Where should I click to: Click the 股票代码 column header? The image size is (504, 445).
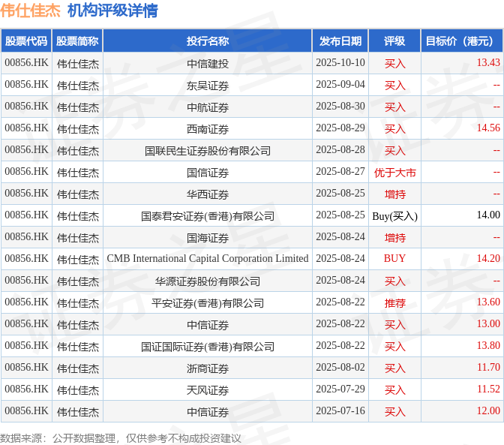point(26,41)
